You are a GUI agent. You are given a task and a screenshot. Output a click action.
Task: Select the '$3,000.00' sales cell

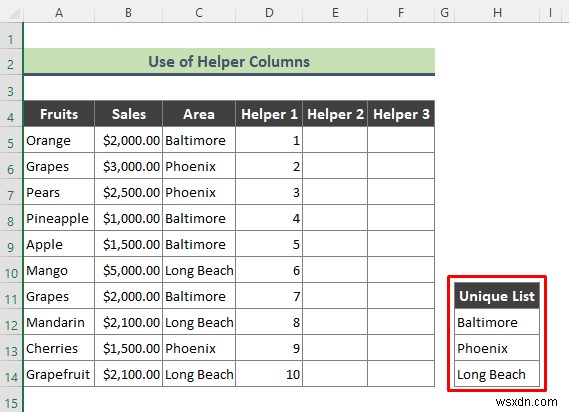(x=128, y=166)
